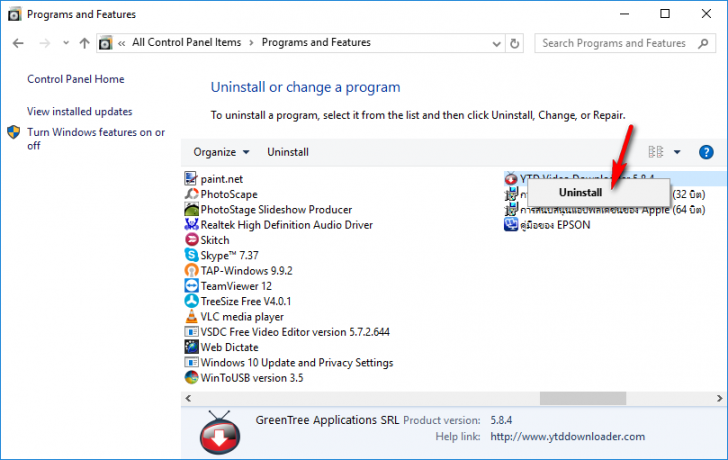Open the Organize dropdown menu
Viewport: 728px width, 460px height.
tap(221, 152)
